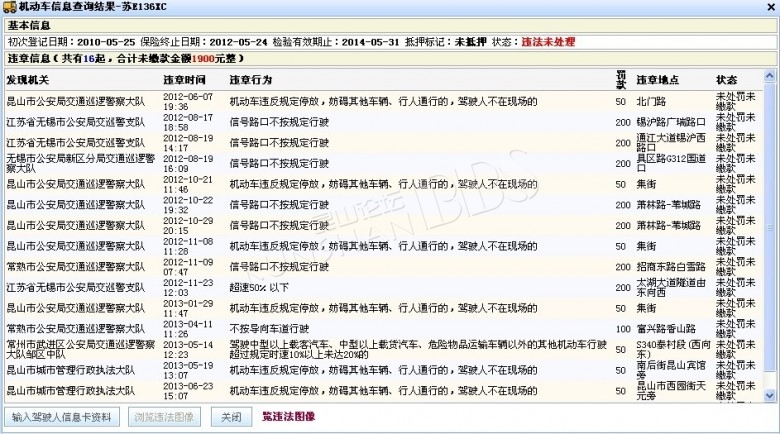Click the scrollbar up arrow

pos(771,76)
